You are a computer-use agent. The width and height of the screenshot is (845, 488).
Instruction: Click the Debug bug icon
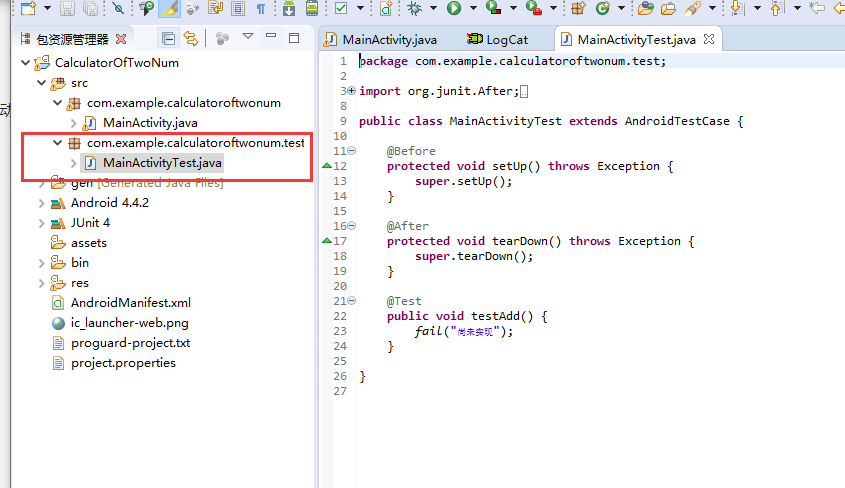(414, 8)
